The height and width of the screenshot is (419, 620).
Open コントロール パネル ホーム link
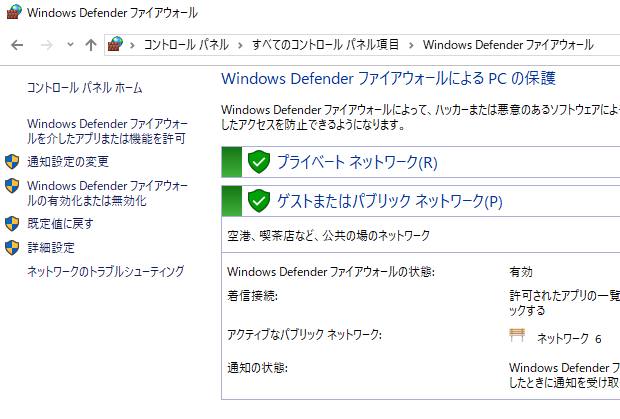[x=84, y=88]
